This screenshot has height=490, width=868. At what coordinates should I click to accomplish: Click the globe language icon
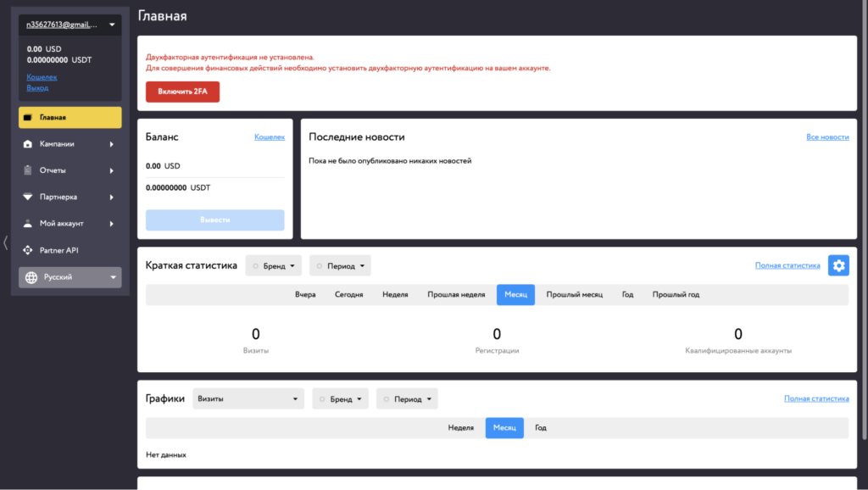coord(31,277)
